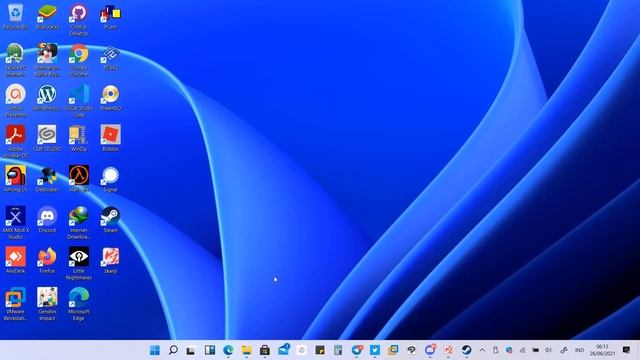The image size is (640, 360).
Task: Open the Windows Start menu
Action: (x=155, y=350)
